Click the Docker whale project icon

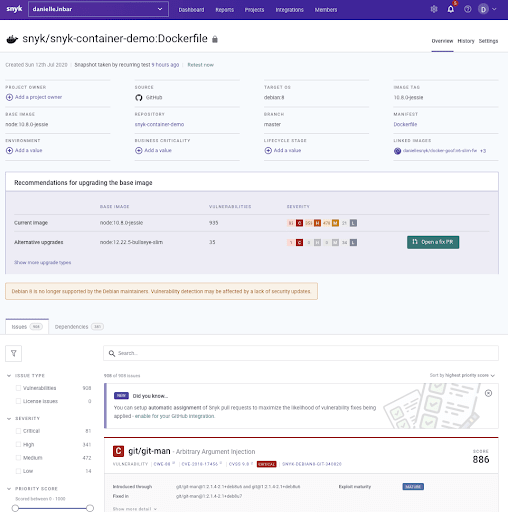coord(12,39)
